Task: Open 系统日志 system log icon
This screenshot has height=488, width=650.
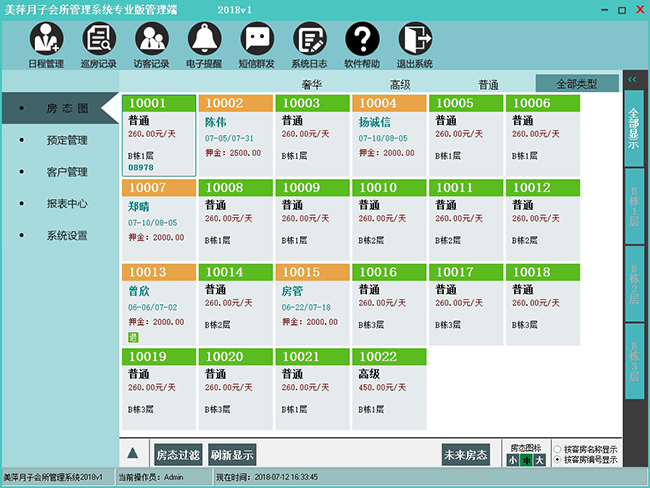Action: pyautogui.click(x=309, y=43)
